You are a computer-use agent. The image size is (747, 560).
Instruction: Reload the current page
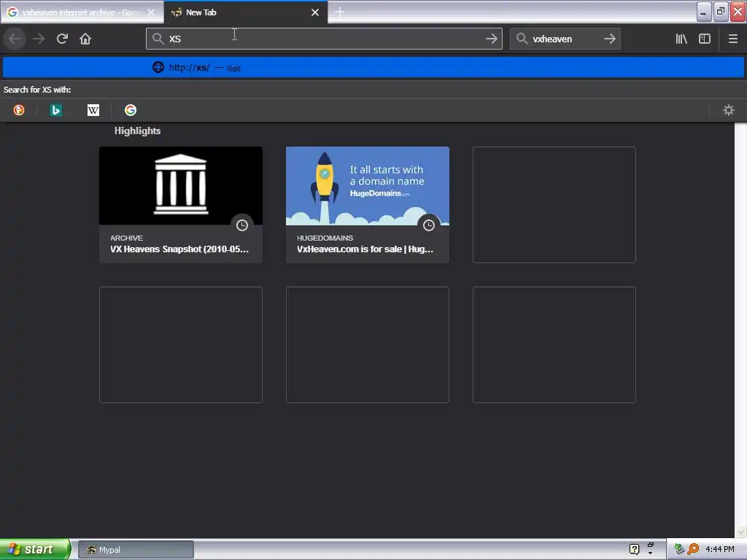click(x=62, y=39)
